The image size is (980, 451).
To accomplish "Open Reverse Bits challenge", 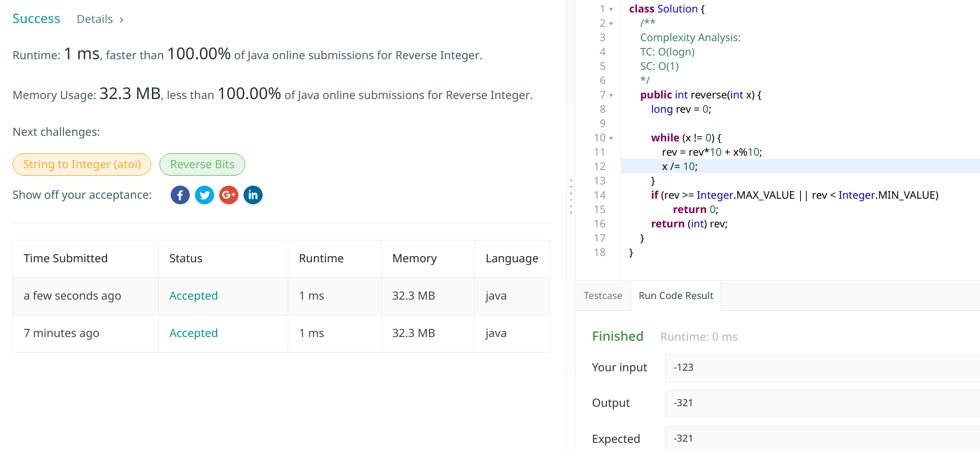I will click(x=202, y=164).
